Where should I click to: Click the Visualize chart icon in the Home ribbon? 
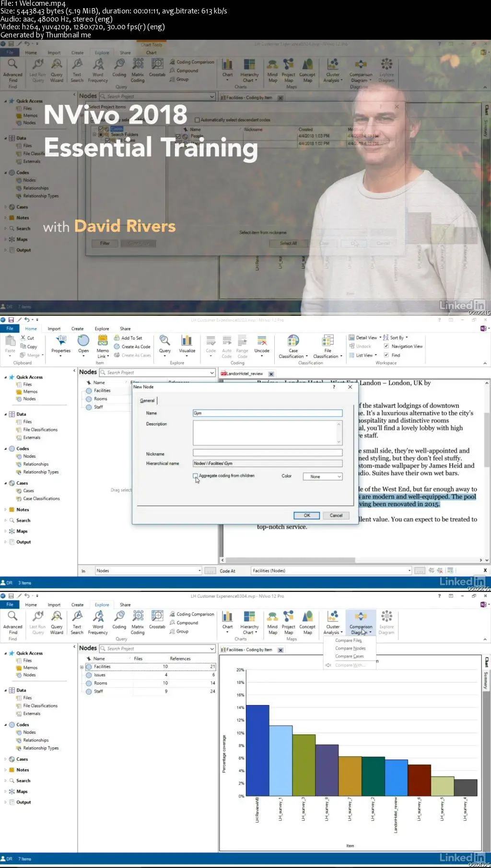pos(187,341)
